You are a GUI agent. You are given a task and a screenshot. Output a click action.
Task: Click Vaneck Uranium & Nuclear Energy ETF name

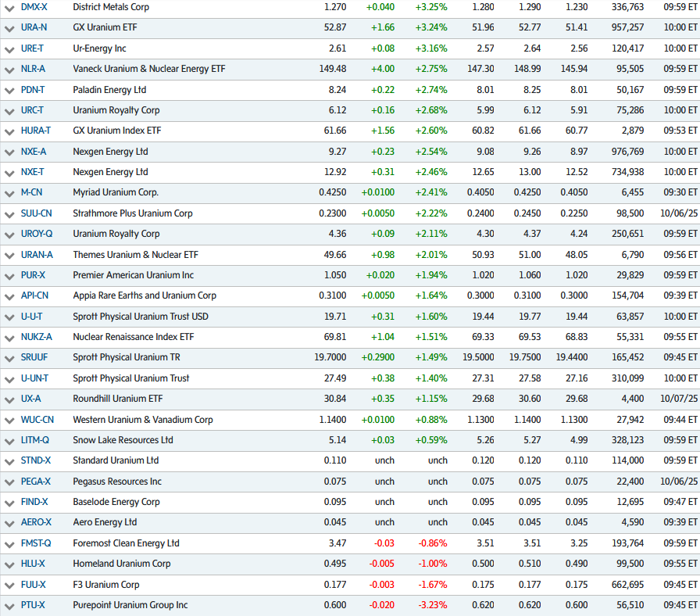pyautogui.click(x=148, y=69)
